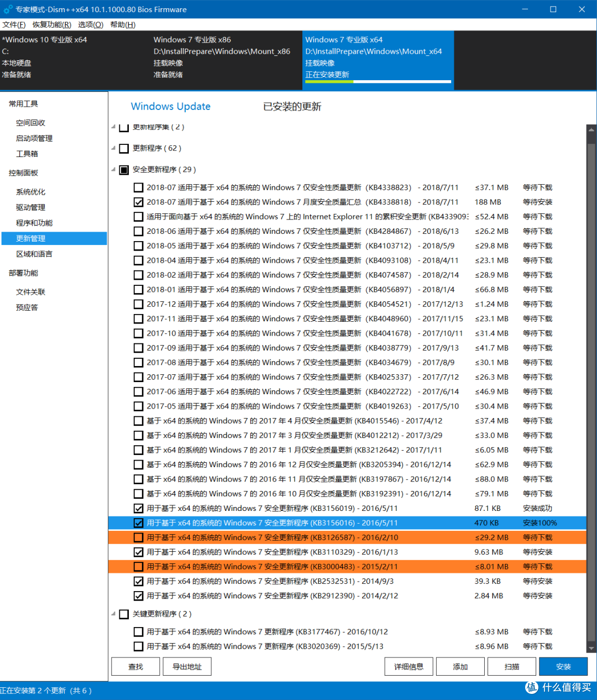
Task: Check the 关键更新程序 ( 2 ) group checkbox
Action: click(x=124, y=614)
